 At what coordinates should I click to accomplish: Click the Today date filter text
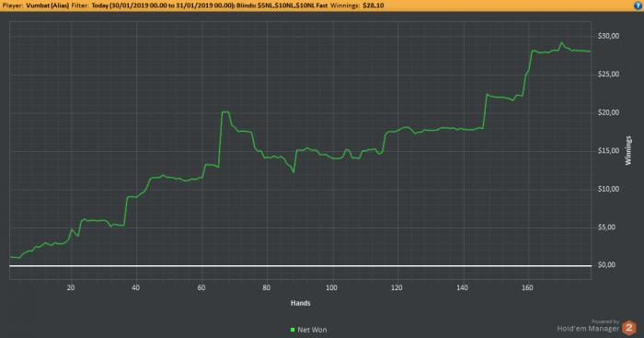tap(162, 6)
